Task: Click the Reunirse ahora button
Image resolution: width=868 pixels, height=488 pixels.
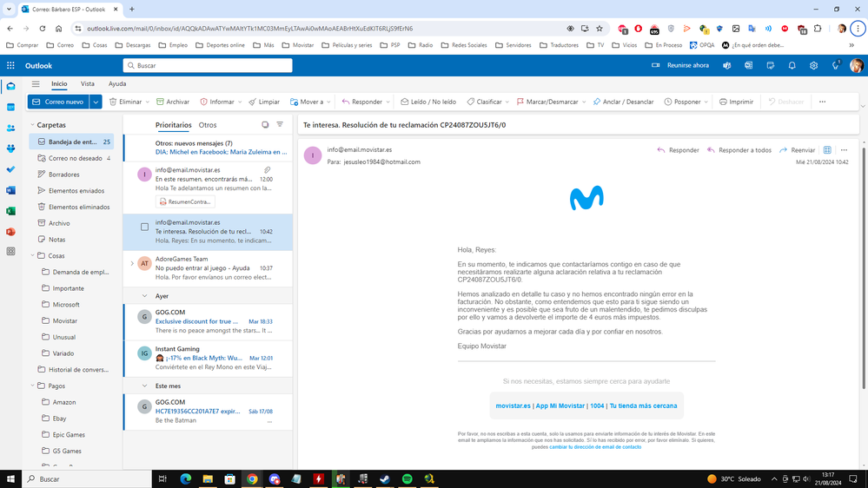Action: click(x=680, y=65)
